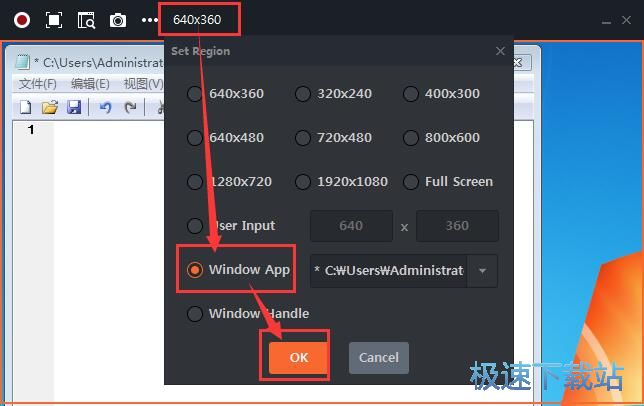
Task: Select the Window App radio button
Action: click(194, 270)
